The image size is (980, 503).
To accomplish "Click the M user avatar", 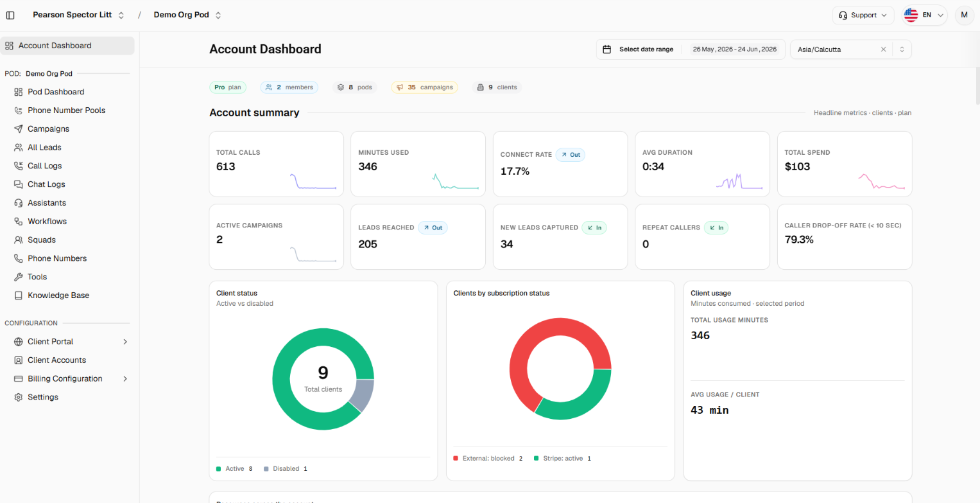I will 964,15.
